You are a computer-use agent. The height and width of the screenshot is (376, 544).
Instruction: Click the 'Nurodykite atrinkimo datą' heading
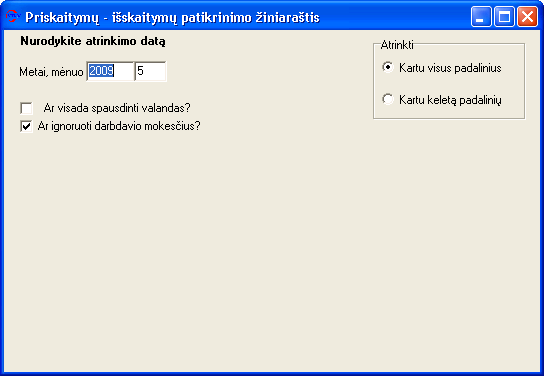(93, 41)
